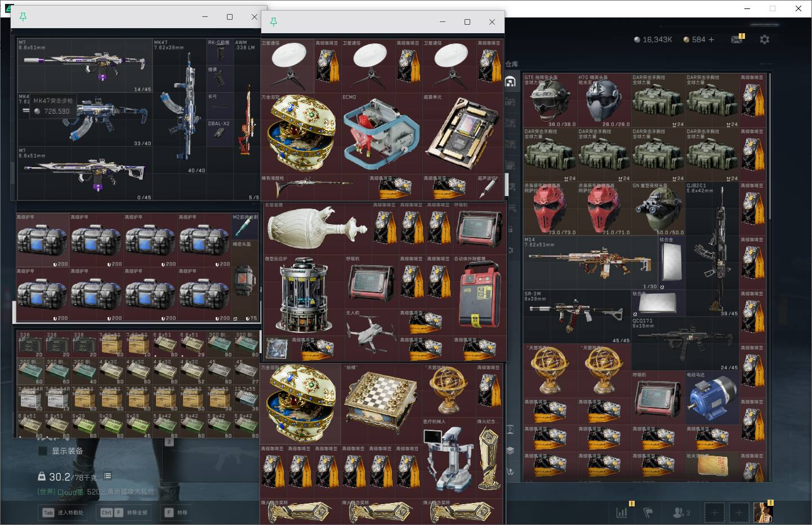Select the GT5 helmet in warehouse
812x525 pixels.
click(x=550, y=100)
